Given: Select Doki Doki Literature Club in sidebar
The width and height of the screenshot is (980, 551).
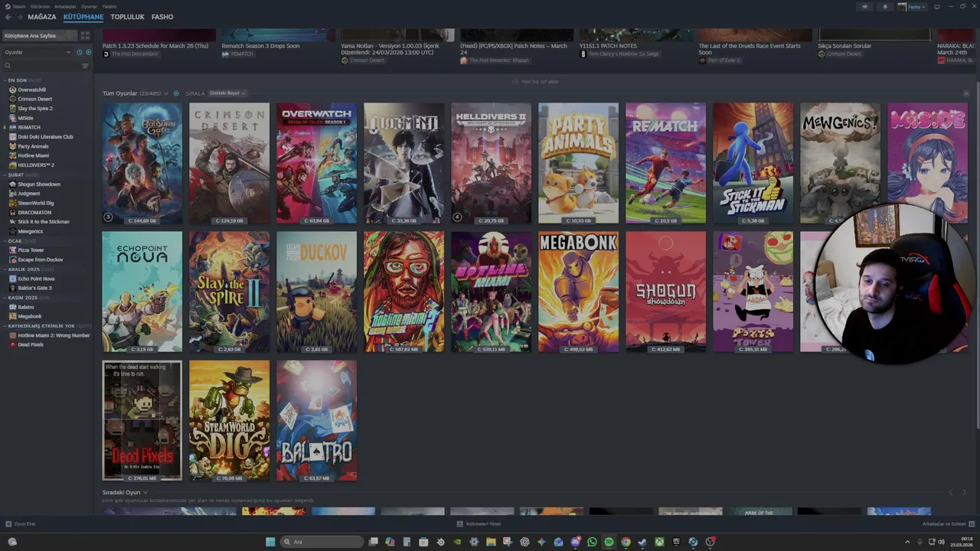Looking at the screenshot, I should coord(45,137).
